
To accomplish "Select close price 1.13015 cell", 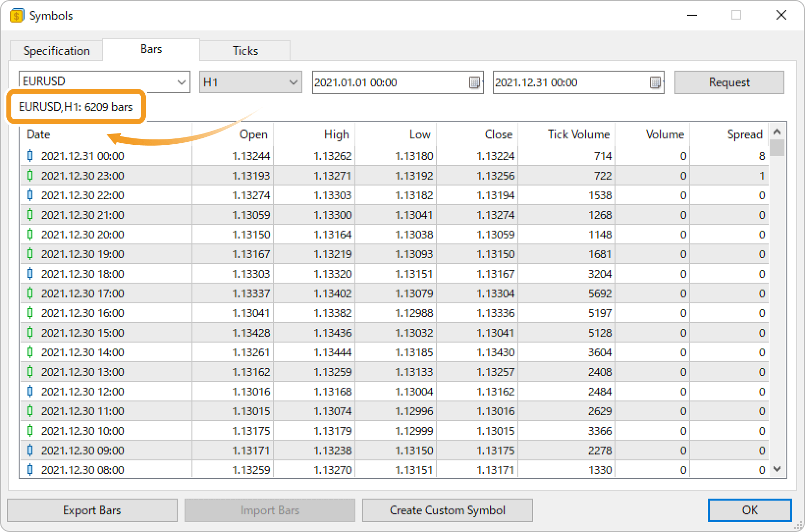I will (x=477, y=431).
